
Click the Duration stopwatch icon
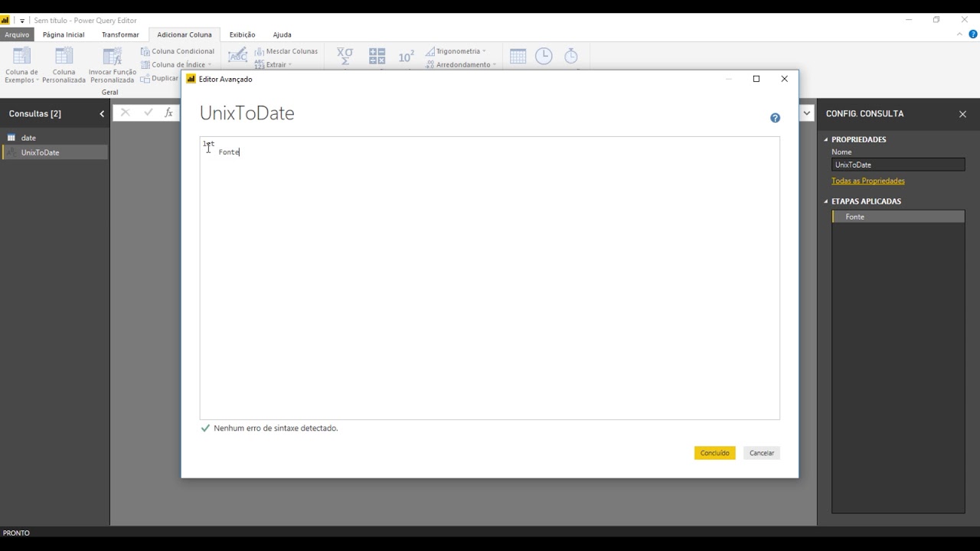[x=571, y=56]
